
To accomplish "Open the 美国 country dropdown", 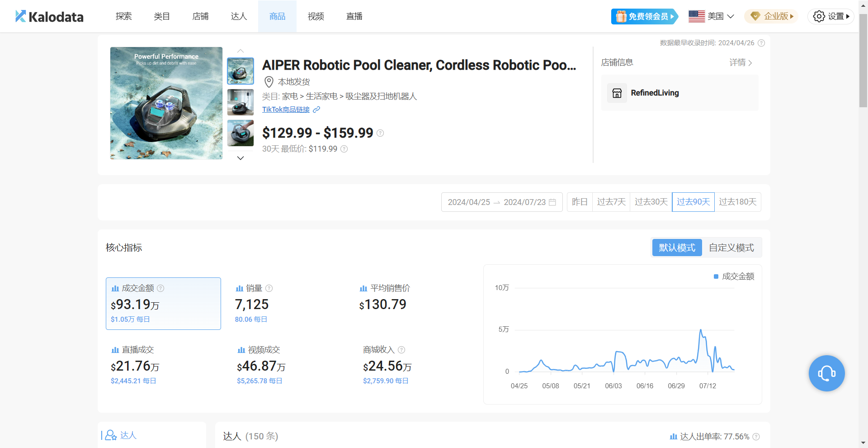I will 711,16.
